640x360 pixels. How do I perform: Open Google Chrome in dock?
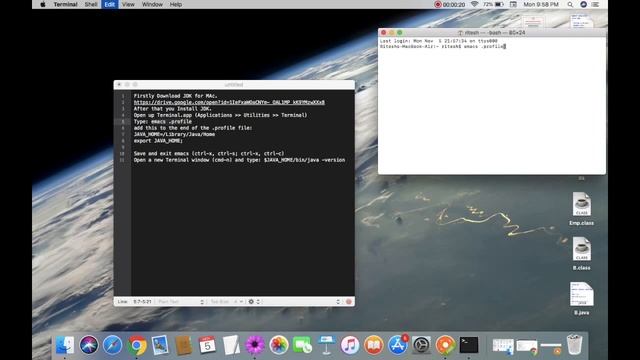click(136, 345)
